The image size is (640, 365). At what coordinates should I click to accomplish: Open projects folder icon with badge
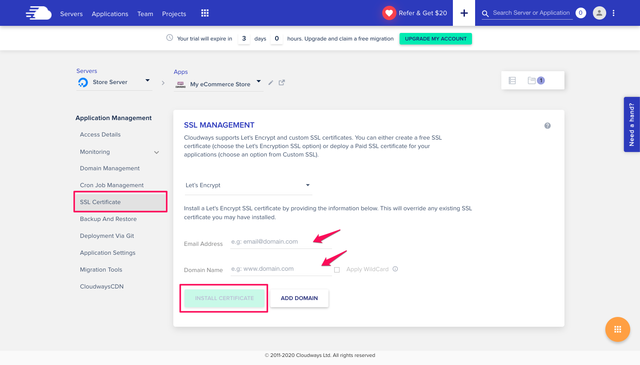click(x=536, y=80)
